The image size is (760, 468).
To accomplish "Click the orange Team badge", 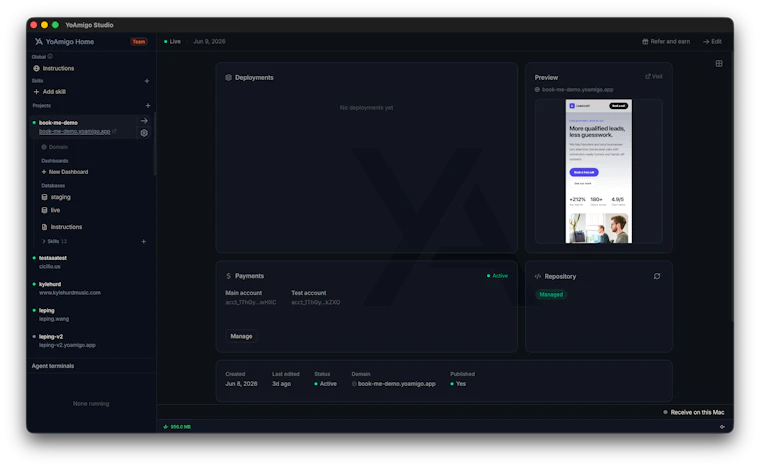I will pos(139,42).
